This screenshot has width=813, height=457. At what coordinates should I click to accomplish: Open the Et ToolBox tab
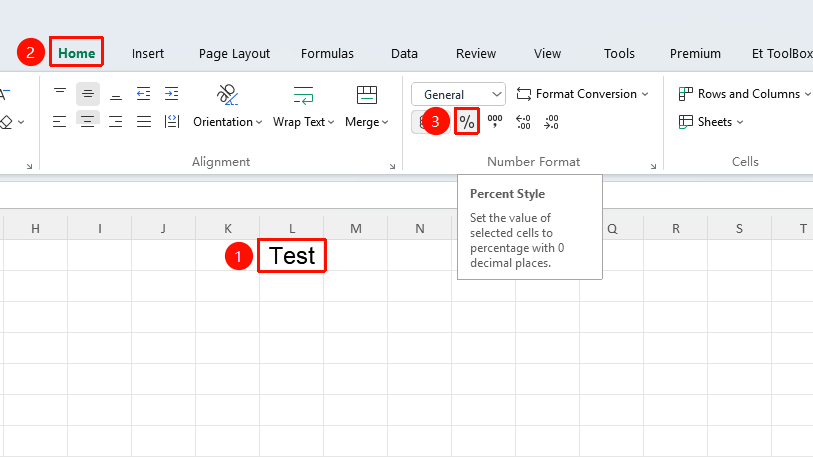782,53
